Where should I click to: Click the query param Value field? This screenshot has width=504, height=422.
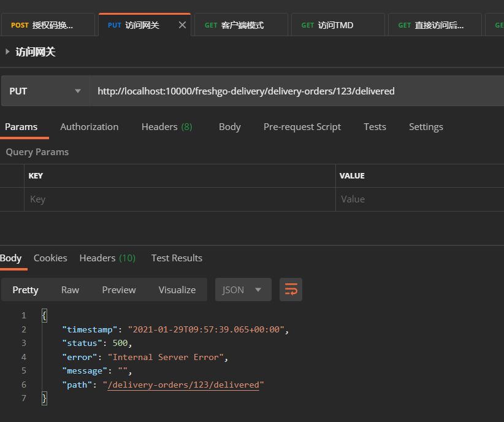pyautogui.click(x=420, y=199)
